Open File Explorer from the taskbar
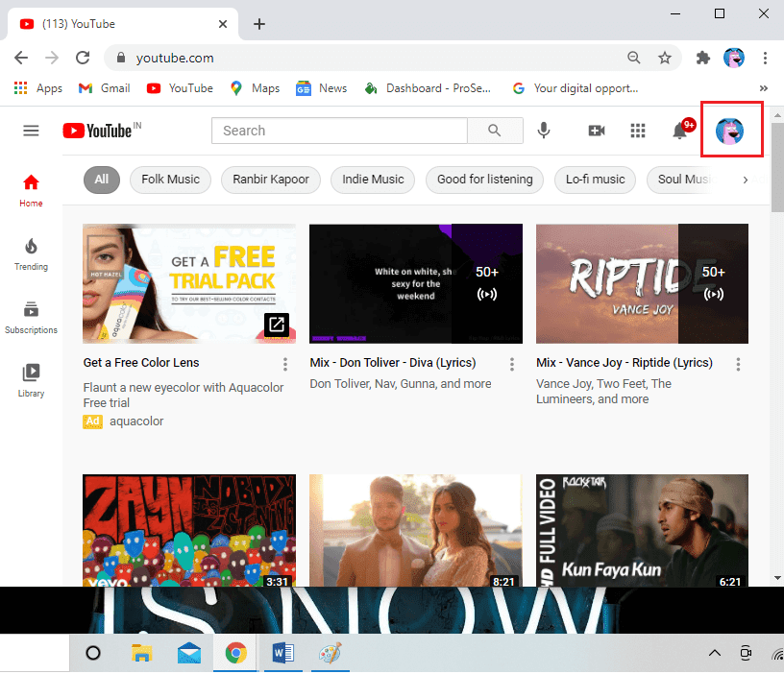Image resolution: width=784 pixels, height=674 pixels. tap(141, 653)
